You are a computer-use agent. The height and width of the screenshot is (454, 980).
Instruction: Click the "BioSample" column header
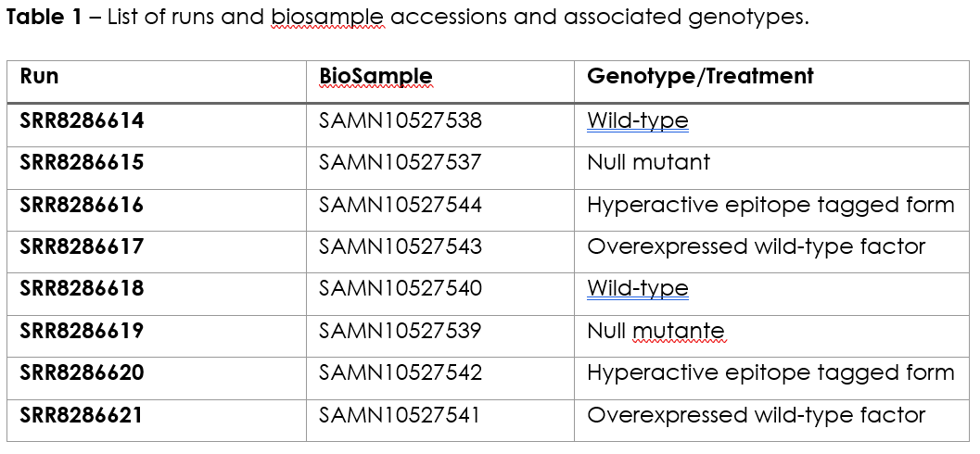click(x=375, y=77)
